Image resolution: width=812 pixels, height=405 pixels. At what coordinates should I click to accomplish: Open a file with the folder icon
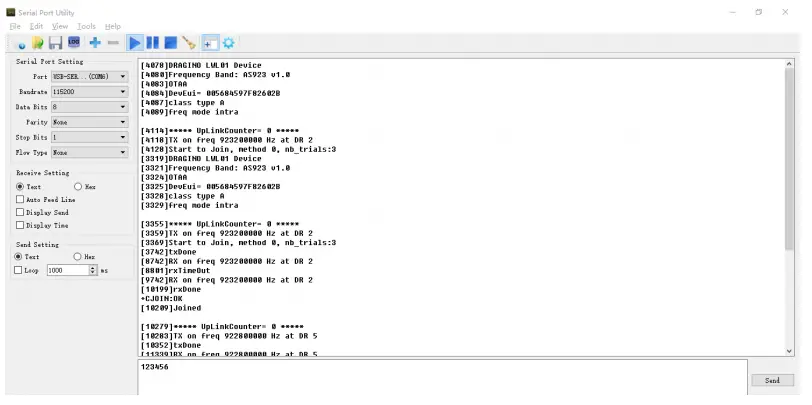pyautogui.click(x=37, y=43)
